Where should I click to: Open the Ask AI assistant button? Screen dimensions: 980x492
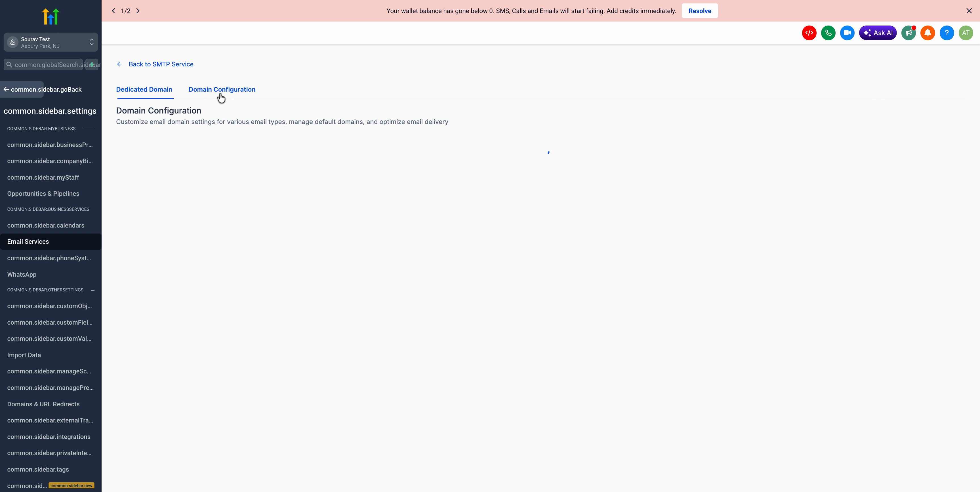[x=878, y=33]
